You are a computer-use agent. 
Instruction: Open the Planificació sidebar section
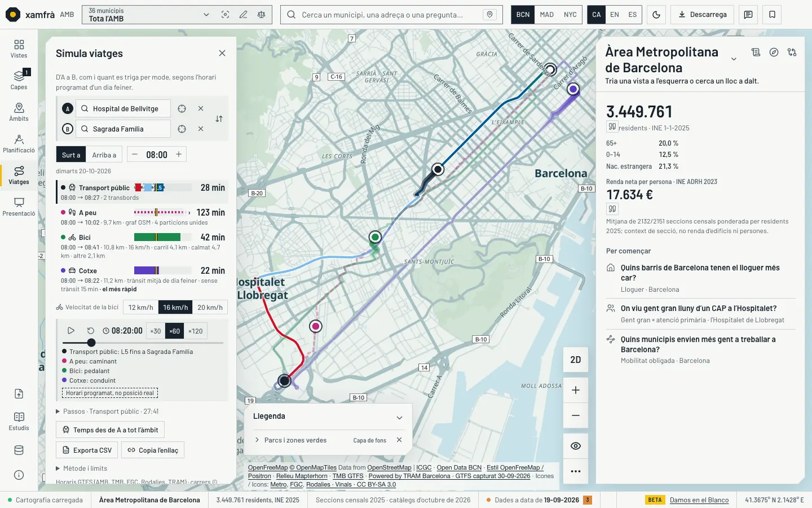coord(19,143)
